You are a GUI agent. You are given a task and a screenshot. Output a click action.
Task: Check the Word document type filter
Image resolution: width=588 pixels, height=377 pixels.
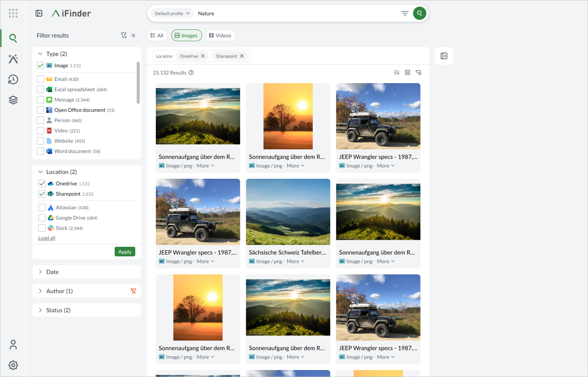tap(40, 151)
